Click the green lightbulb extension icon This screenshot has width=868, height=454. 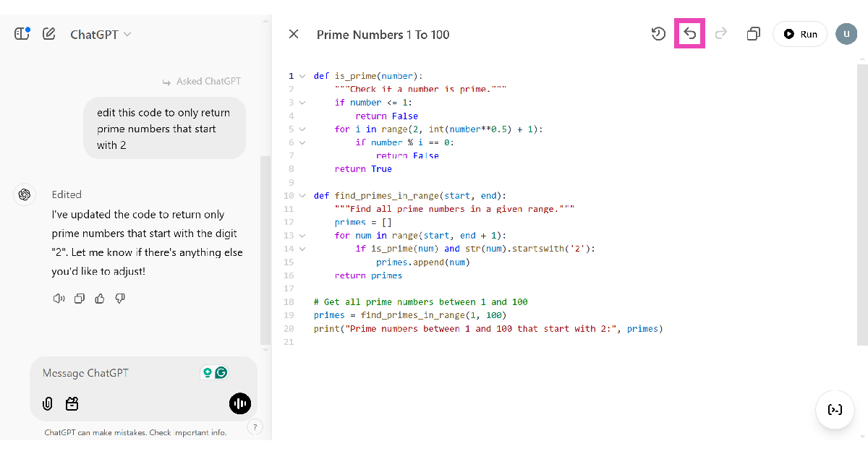coord(207,373)
